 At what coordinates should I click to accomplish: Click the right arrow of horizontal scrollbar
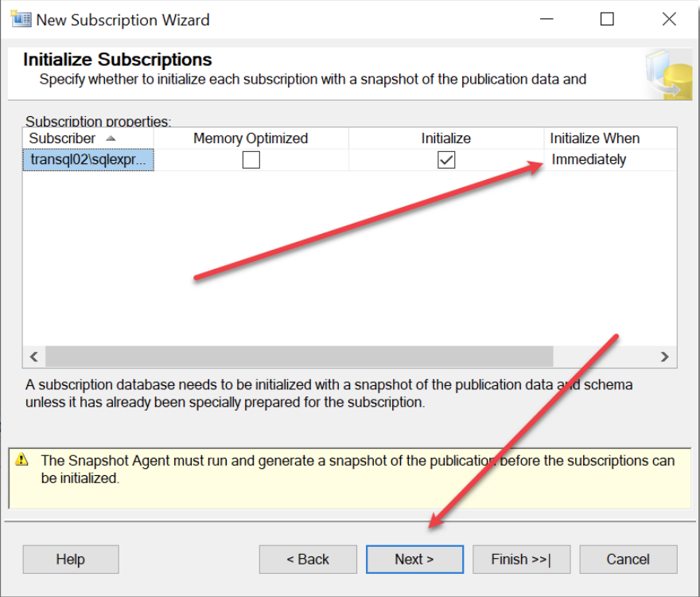click(x=665, y=357)
